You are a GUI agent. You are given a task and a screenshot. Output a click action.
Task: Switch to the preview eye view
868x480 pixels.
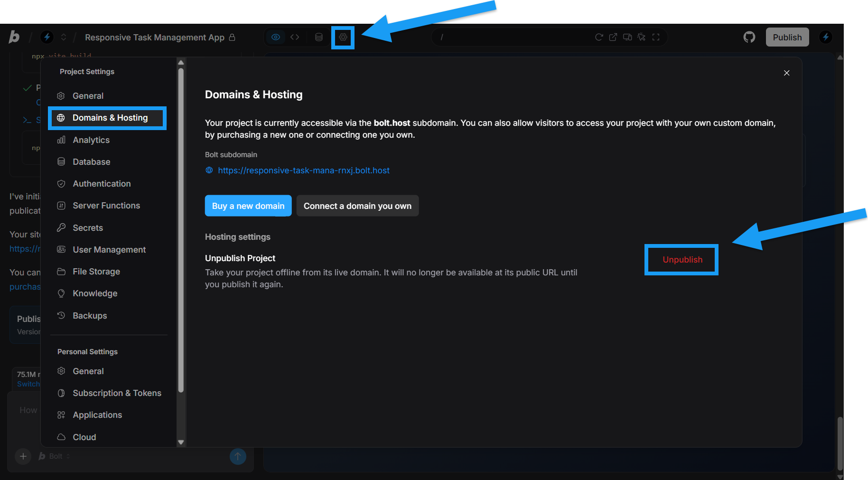tap(276, 37)
